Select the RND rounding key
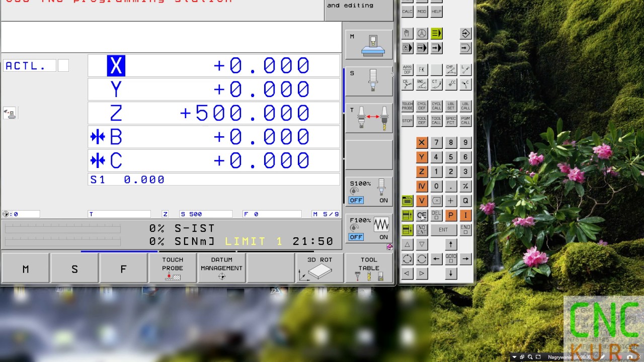 click(x=422, y=84)
